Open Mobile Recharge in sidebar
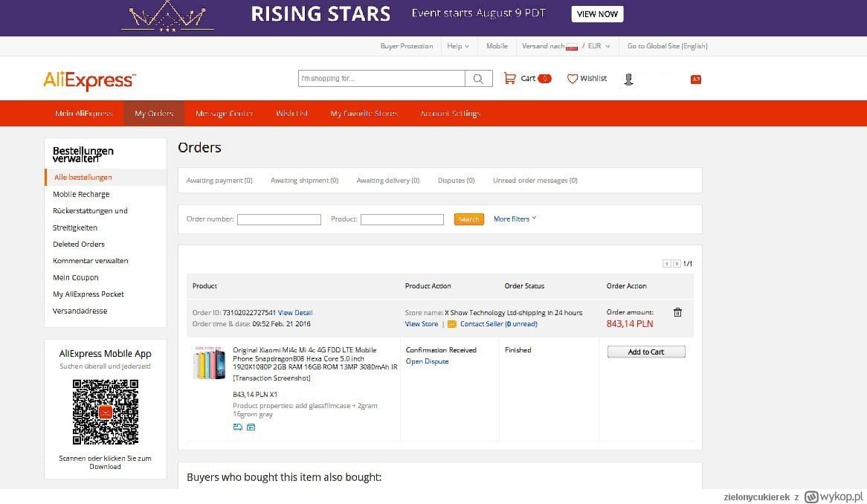Image resolution: width=867 pixels, height=504 pixels. coord(81,194)
